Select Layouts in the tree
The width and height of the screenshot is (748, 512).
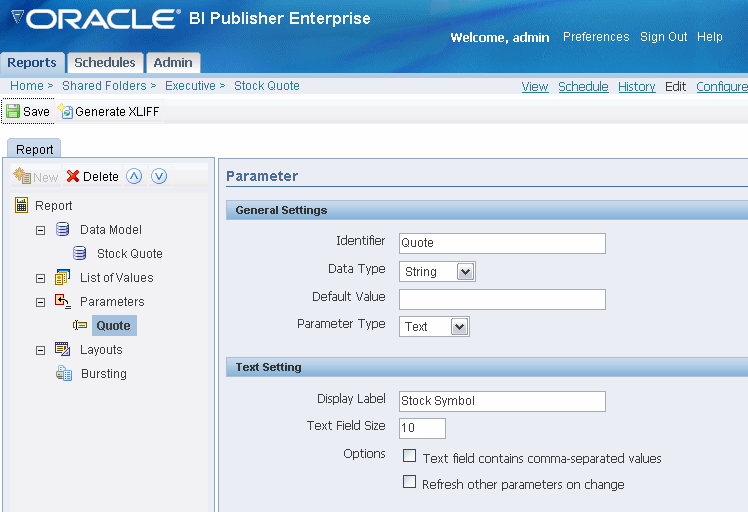pos(101,349)
